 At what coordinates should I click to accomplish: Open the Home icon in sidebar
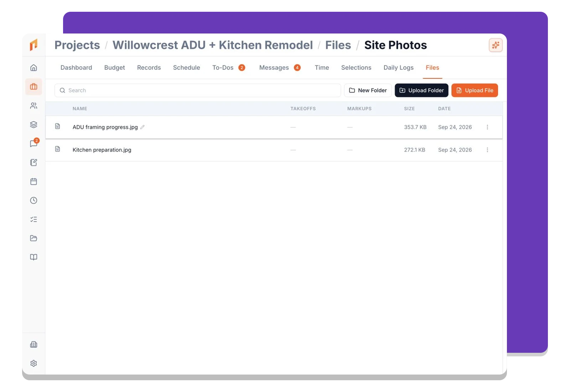tap(33, 68)
